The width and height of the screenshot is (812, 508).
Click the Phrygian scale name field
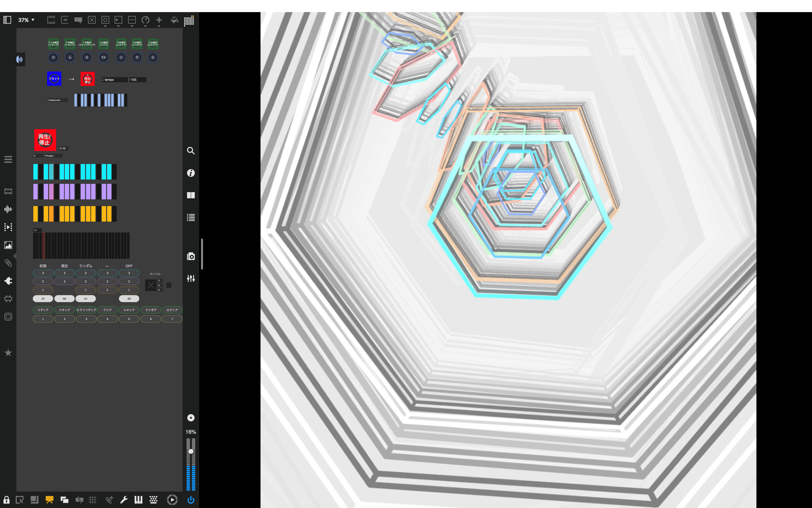click(x=53, y=156)
